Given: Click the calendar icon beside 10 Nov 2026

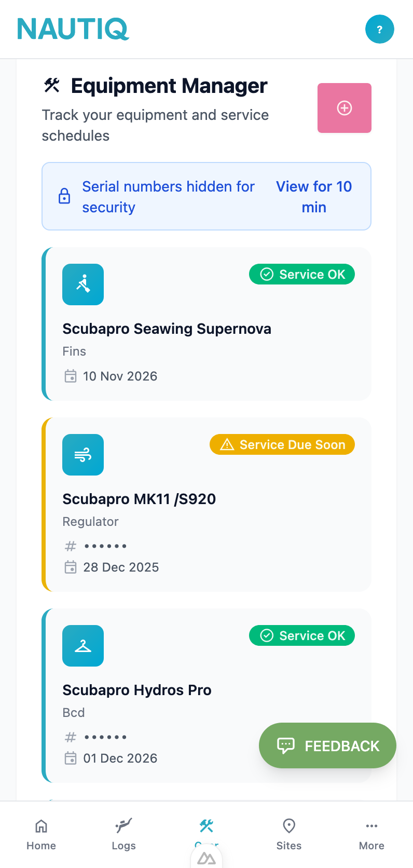Looking at the screenshot, I should pyautogui.click(x=70, y=376).
